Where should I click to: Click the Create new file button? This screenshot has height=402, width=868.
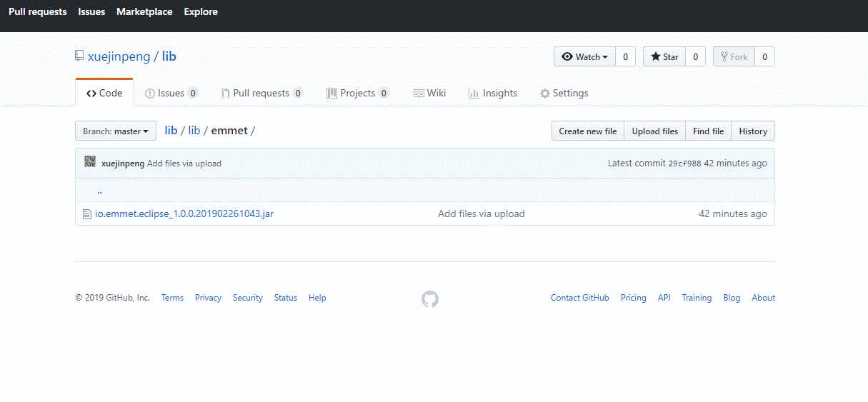click(588, 131)
